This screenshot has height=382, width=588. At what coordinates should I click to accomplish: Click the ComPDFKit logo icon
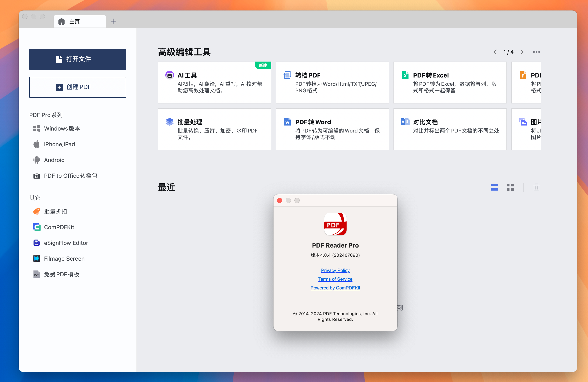click(37, 227)
